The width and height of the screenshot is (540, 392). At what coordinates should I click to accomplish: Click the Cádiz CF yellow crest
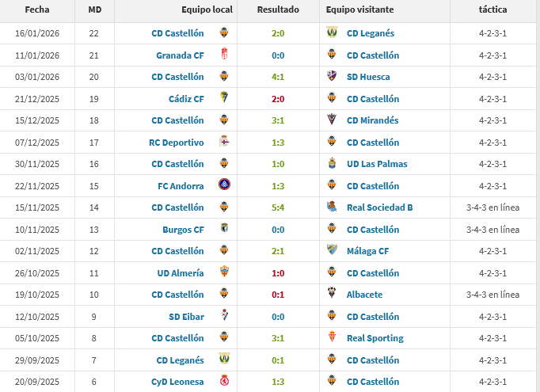pyautogui.click(x=224, y=99)
